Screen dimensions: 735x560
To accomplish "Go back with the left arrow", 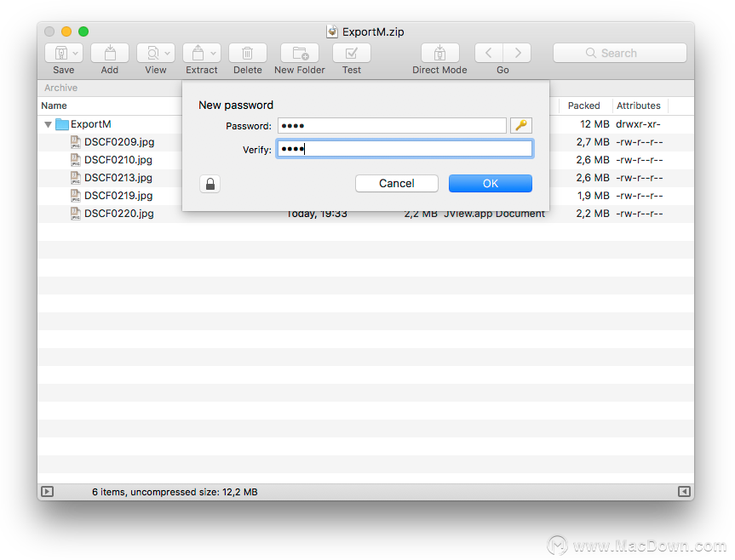I will 488,53.
